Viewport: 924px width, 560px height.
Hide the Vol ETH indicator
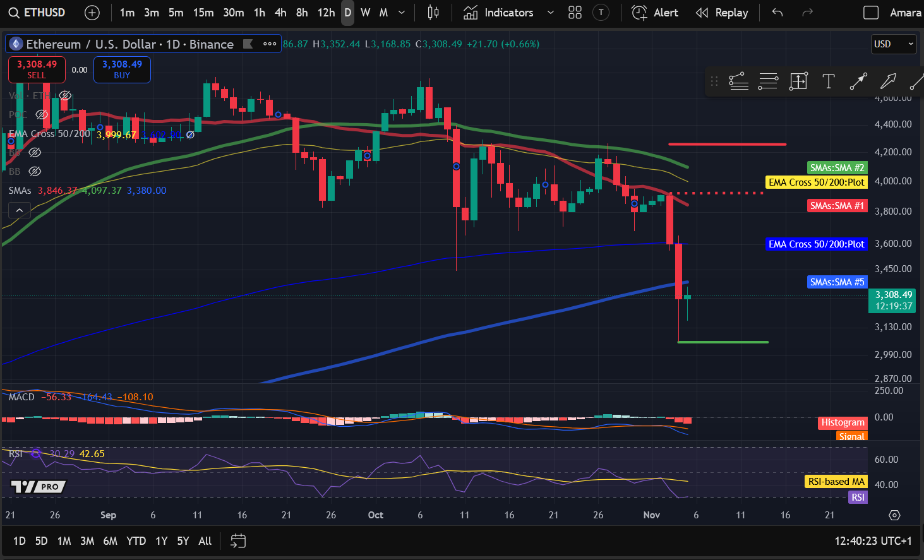65,95
